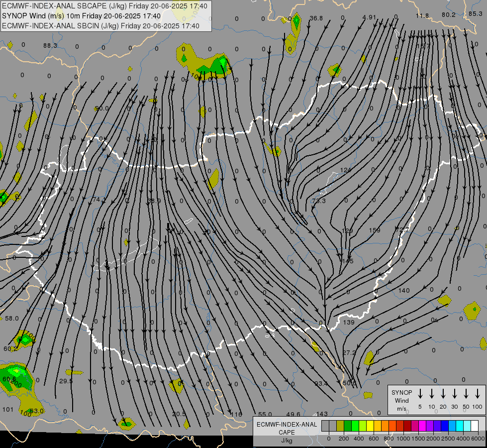
Task: Pick the bright magenta swatch right of the 1500 tick
Action: (x=422, y=426)
